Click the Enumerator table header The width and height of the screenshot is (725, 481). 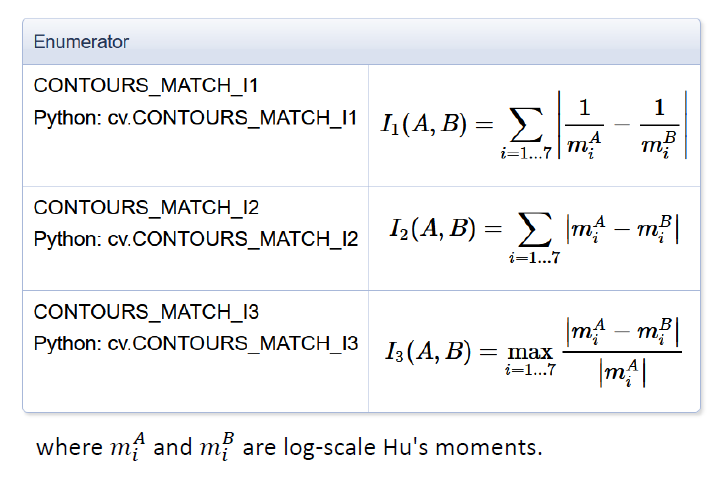81,42
